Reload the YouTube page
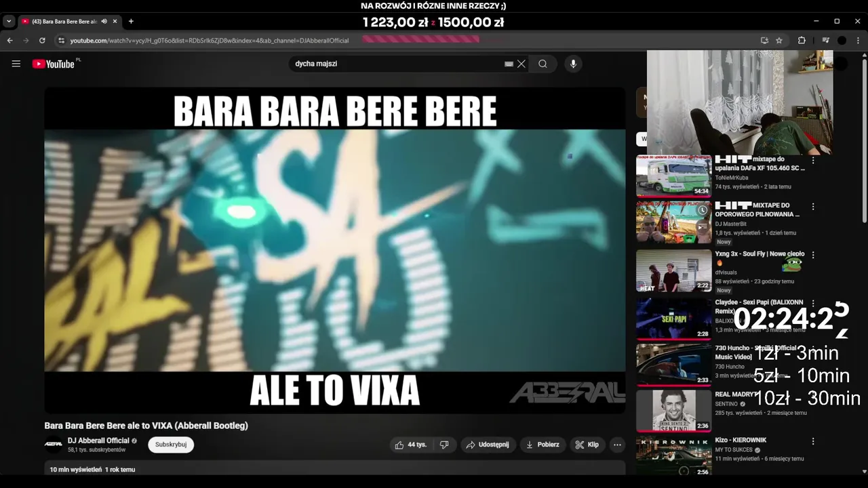 pyautogui.click(x=42, y=41)
